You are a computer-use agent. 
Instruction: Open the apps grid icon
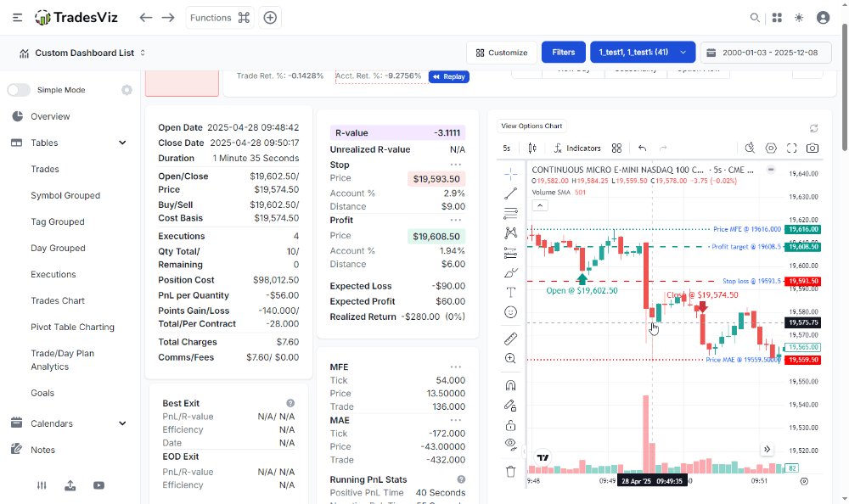click(x=777, y=18)
